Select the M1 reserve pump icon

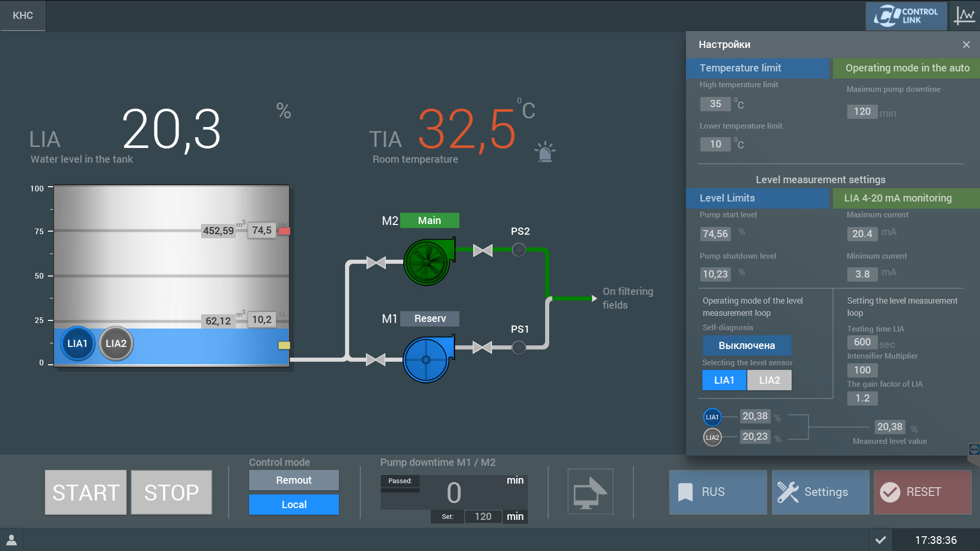[x=428, y=359]
